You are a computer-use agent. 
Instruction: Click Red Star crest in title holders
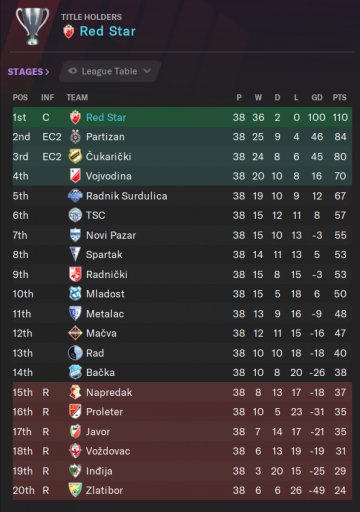click(69, 31)
